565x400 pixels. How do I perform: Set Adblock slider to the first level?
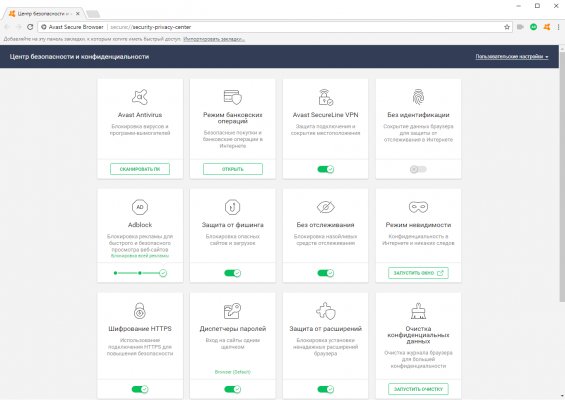point(115,273)
